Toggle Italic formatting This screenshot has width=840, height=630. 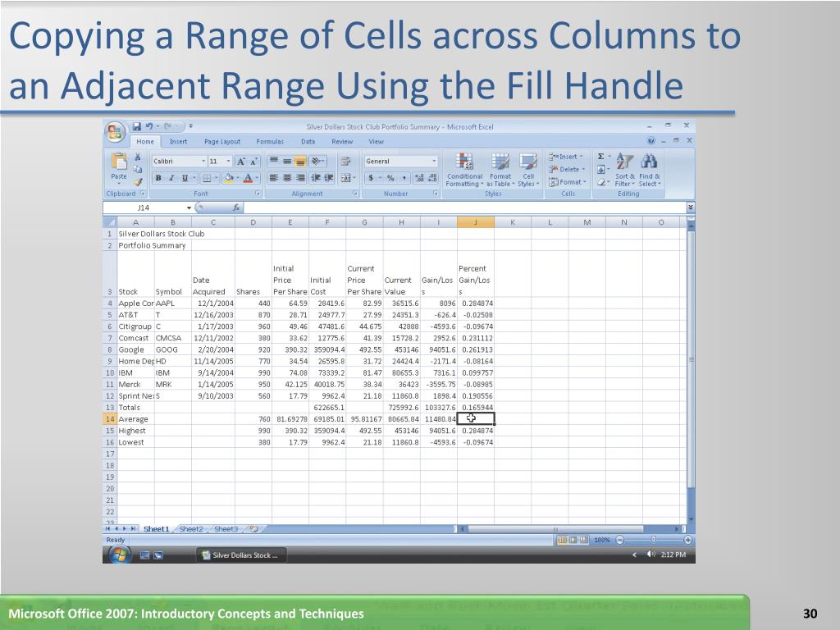coord(171,178)
